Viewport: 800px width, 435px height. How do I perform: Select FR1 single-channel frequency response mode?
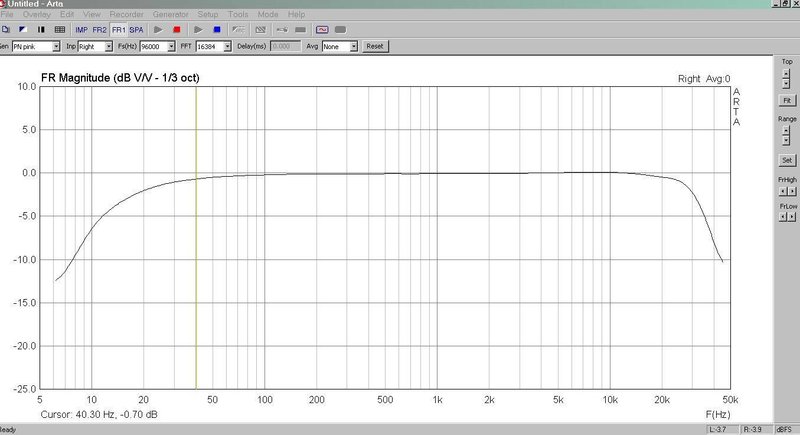[118, 30]
